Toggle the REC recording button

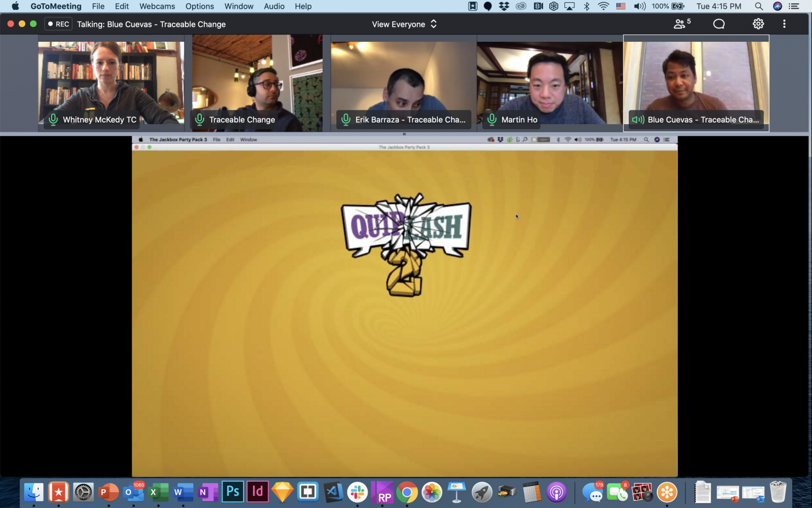coord(58,24)
